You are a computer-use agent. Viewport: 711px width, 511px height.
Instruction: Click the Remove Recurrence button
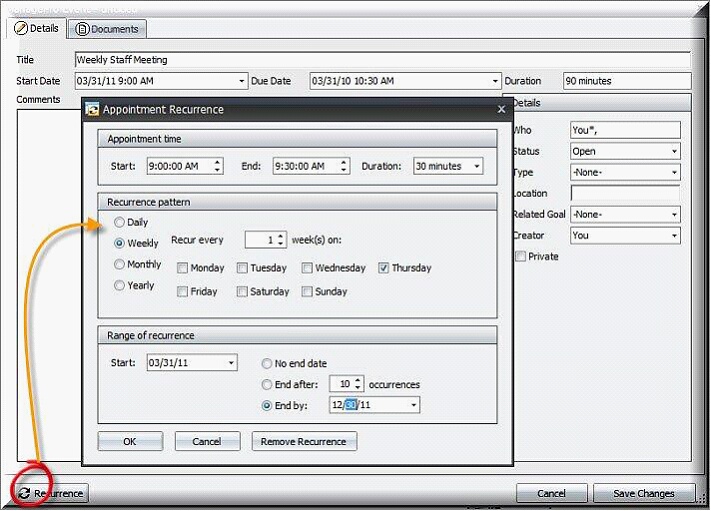click(x=304, y=442)
